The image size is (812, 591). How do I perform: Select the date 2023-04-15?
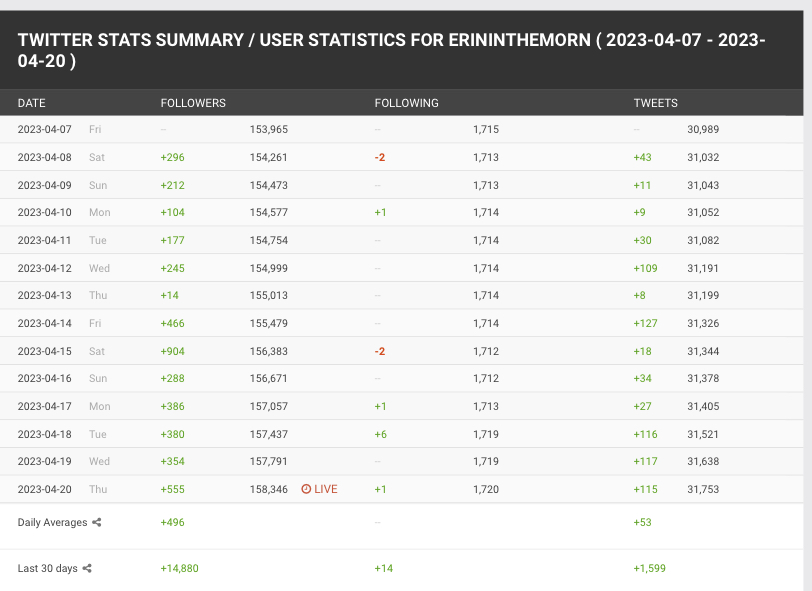45,351
